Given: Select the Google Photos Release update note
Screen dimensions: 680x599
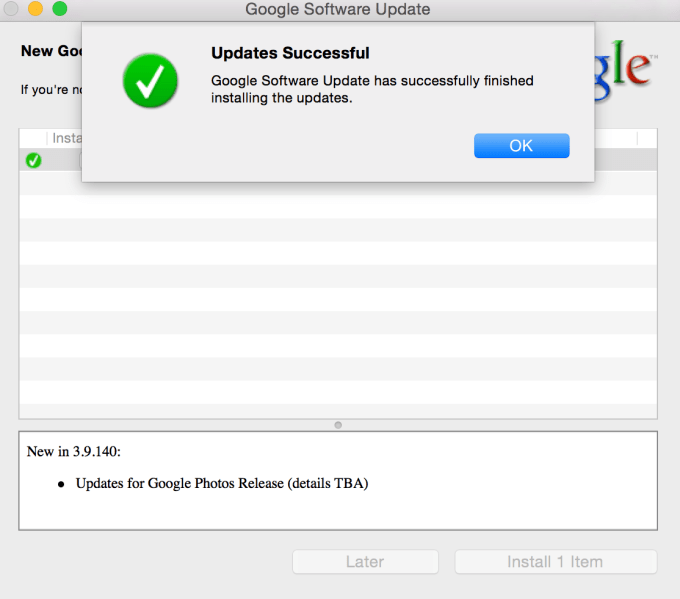Looking at the screenshot, I should pyautogui.click(x=222, y=483).
